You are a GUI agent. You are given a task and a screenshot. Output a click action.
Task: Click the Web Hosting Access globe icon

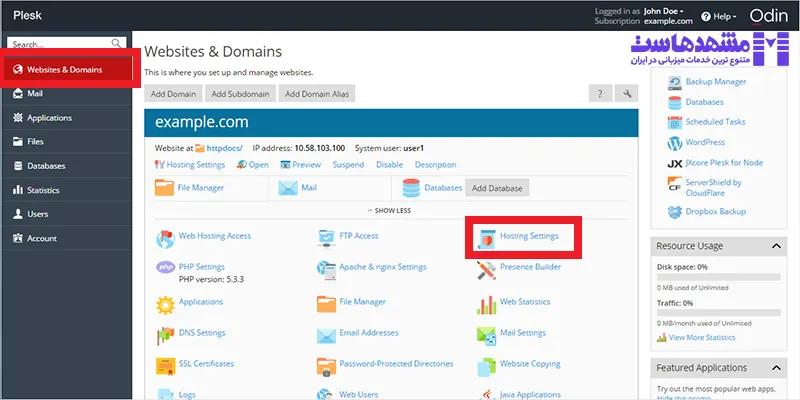pos(165,237)
